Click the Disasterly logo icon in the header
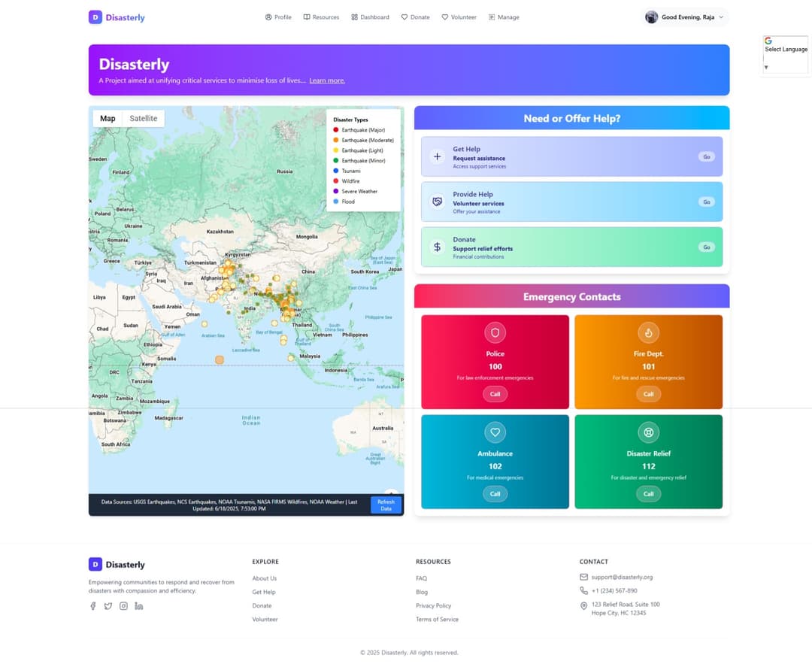 95,17
